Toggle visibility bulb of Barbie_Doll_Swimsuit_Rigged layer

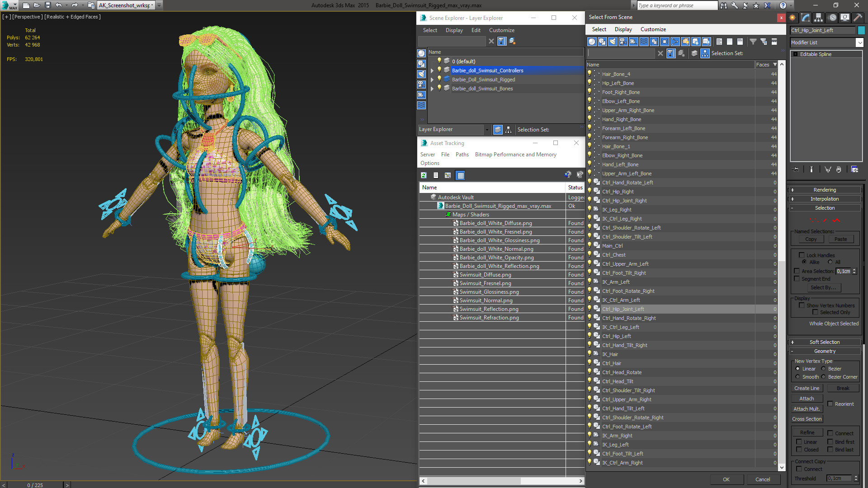tap(439, 80)
